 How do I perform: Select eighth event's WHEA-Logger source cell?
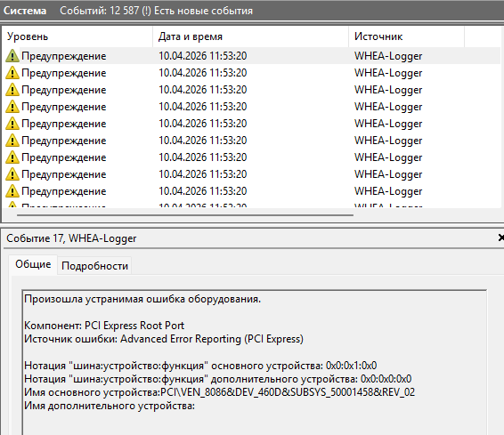[x=388, y=174]
